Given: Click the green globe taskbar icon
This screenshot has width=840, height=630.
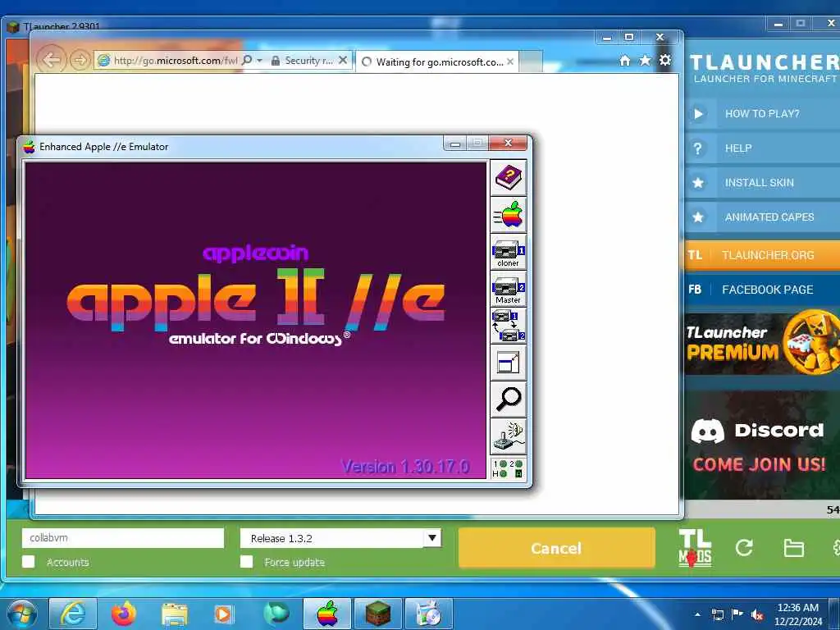Looking at the screenshot, I should (276, 614).
